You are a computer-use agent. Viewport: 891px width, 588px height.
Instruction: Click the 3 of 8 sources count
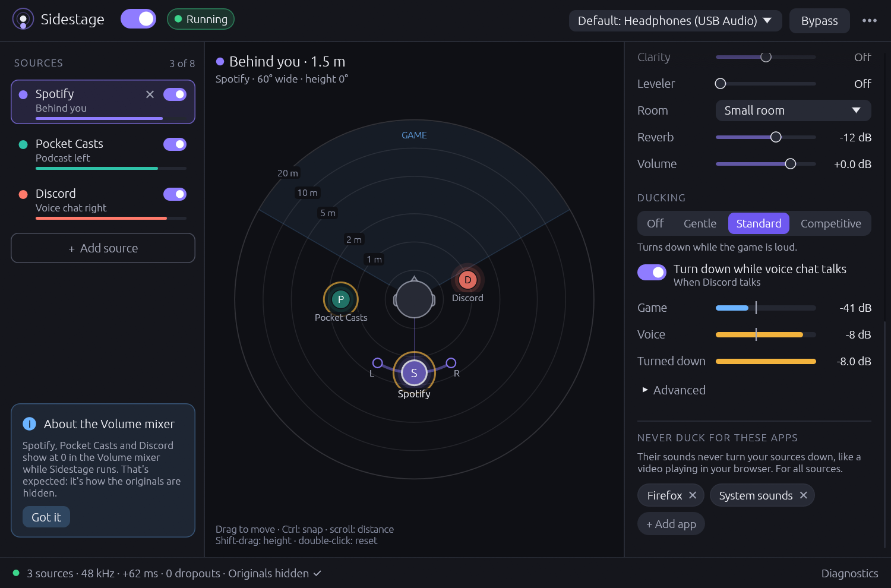click(x=182, y=63)
